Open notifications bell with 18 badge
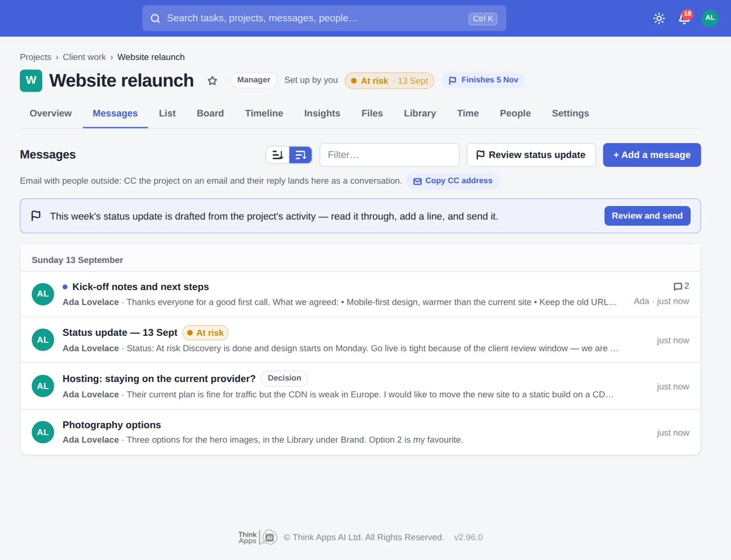 tap(684, 18)
